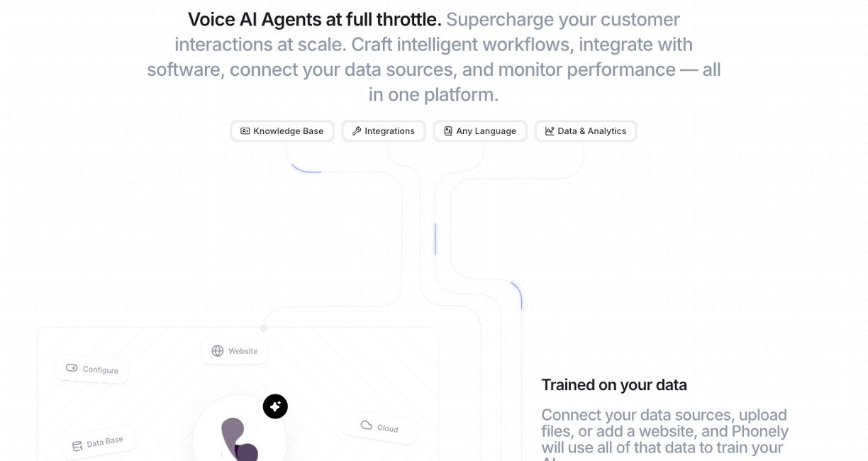The height and width of the screenshot is (461, 868).
Task: Click the cloud icon on the Cloud chip
Action: (x=367, y=426)
